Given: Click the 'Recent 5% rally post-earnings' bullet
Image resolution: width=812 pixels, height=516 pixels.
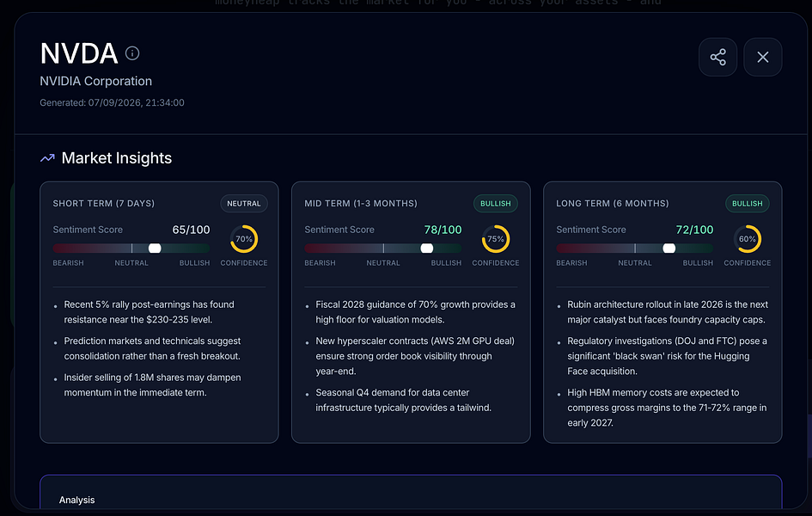Looking at the screenshot, I should (x=150, y=312).
